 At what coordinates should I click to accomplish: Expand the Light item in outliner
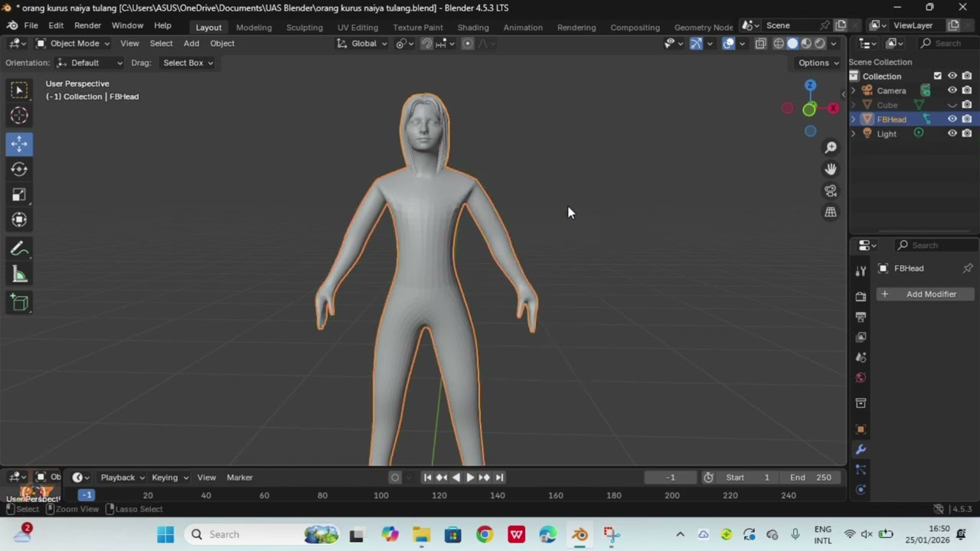click(x=854, y=134)
